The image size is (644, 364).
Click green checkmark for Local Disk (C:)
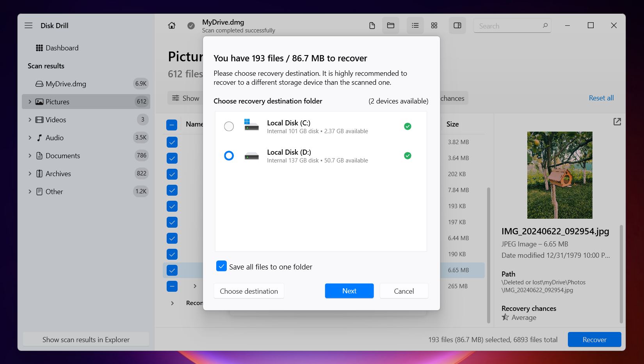click(407, 126)
